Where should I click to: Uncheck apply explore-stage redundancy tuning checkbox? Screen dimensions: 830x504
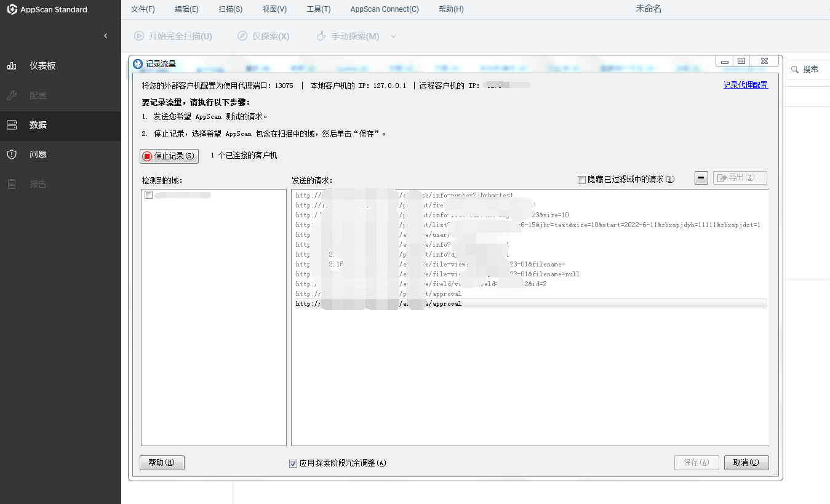(x=293, y=463)
